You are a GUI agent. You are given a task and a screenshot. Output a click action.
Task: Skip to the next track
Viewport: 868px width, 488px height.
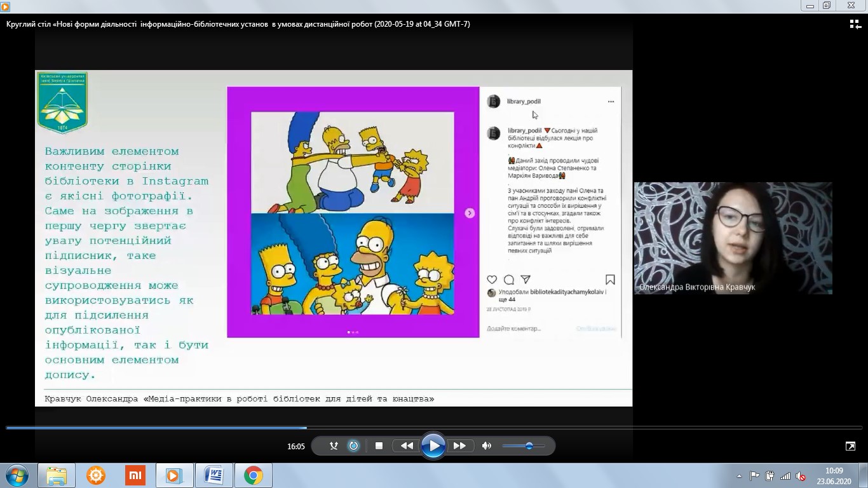coord(459,446)
